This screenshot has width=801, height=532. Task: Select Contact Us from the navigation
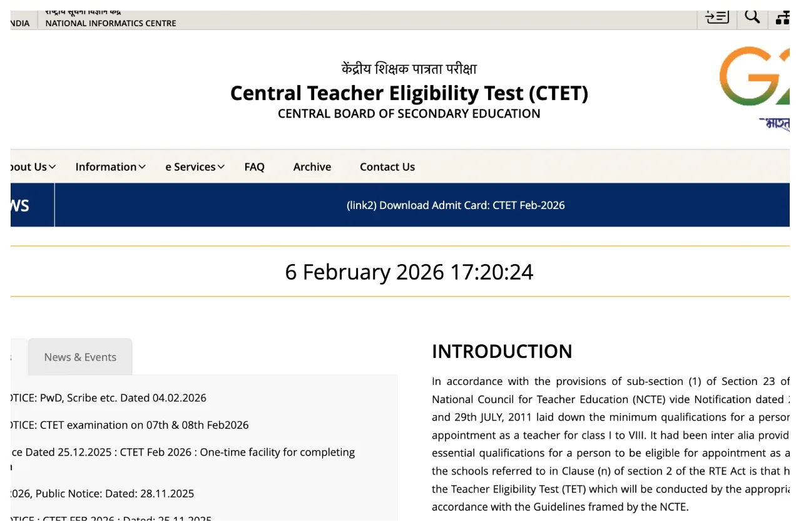tap(387, 166)
